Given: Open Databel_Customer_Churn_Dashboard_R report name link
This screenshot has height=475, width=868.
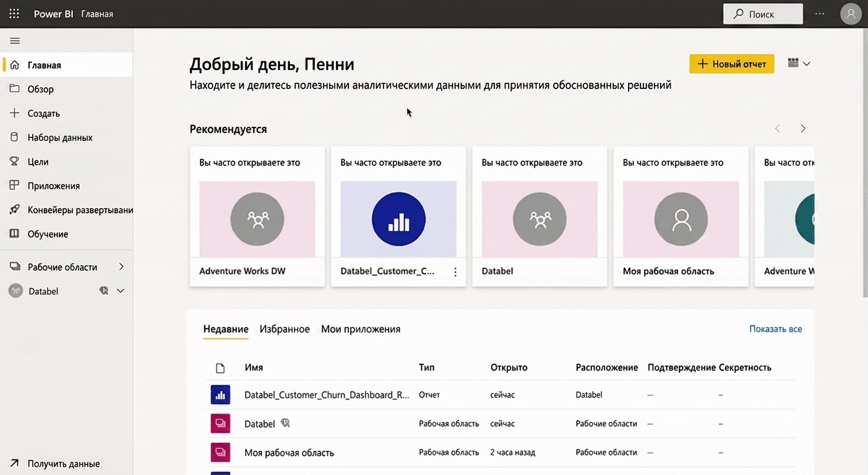Looking at the screenshot, I should click(x=327, y=395).
